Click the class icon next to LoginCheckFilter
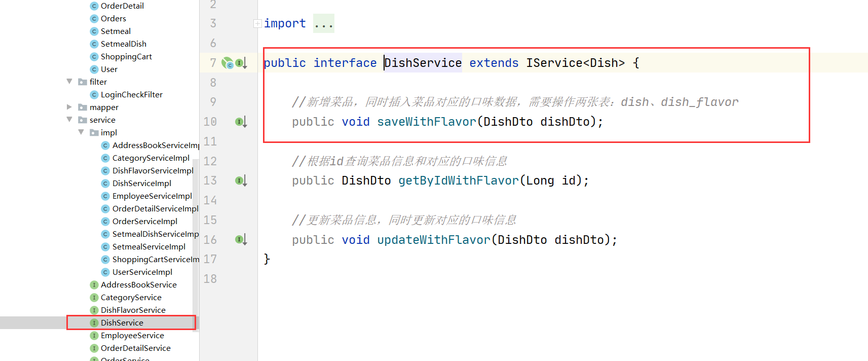The image size is (868, 361). 94,95
